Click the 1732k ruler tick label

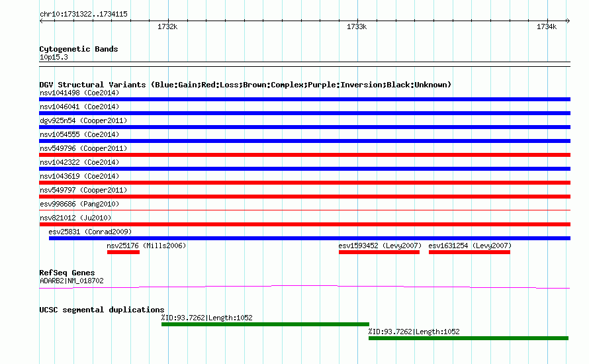tap(167, 26)
